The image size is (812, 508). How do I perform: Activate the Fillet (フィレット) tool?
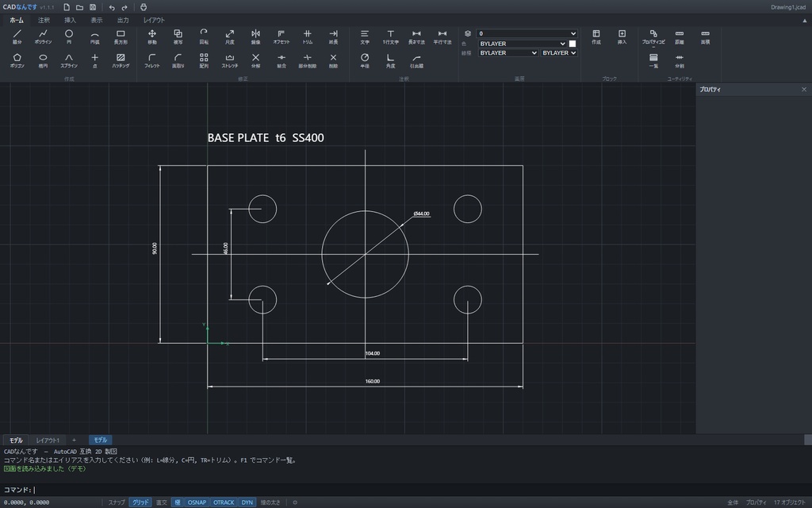[x=152, y=60]
